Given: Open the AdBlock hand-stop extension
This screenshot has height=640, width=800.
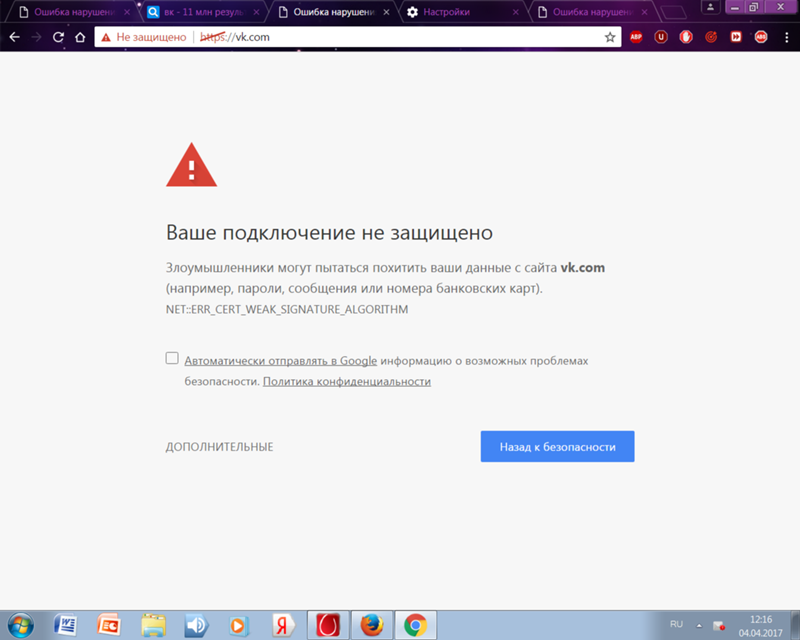Looking at the screenshot, I should 686,37.
